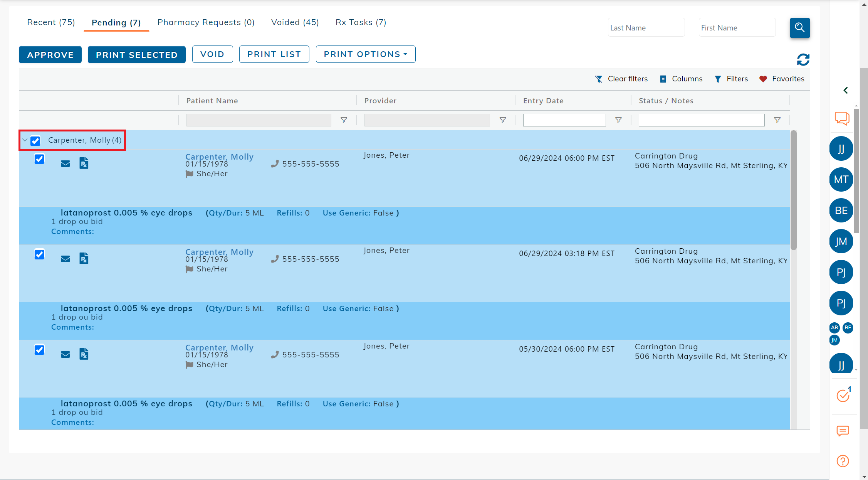Click the Provider filter input
The image size is (868, 480).
[x=427, y=120]
